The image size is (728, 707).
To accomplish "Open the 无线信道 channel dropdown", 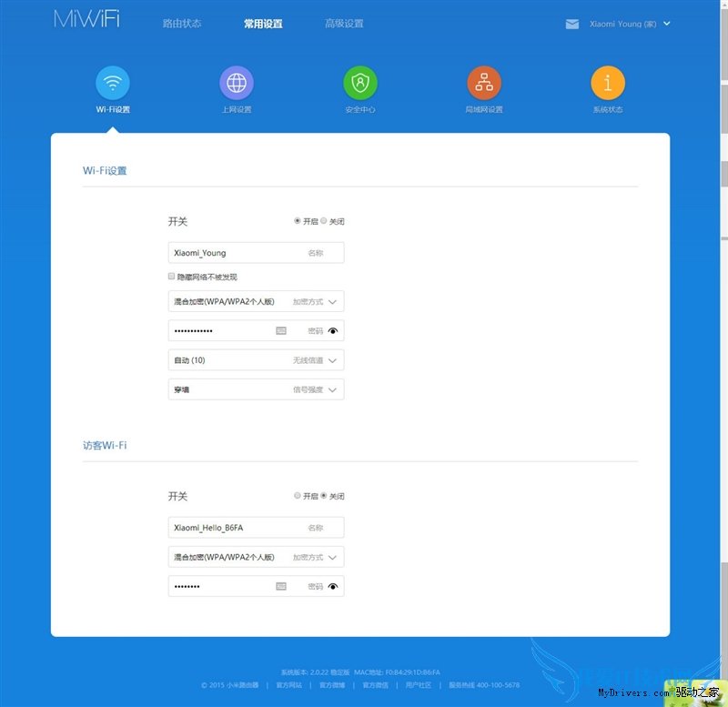I will [x=256, y=360].
